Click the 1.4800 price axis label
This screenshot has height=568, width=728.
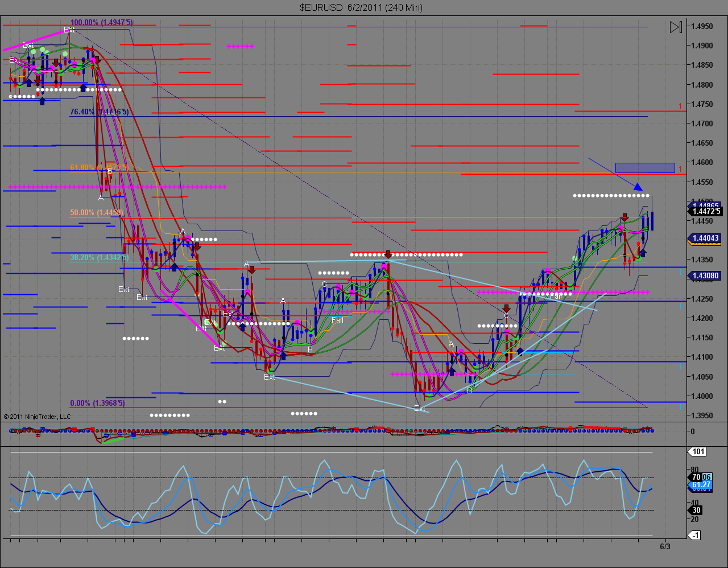[702, 85]
